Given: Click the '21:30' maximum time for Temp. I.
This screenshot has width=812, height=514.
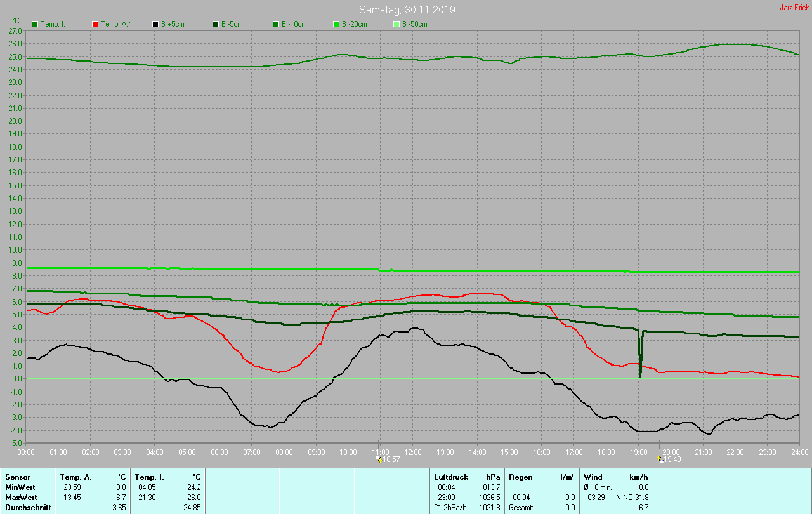Looking at the screenshot, I should tap(146, 497).
